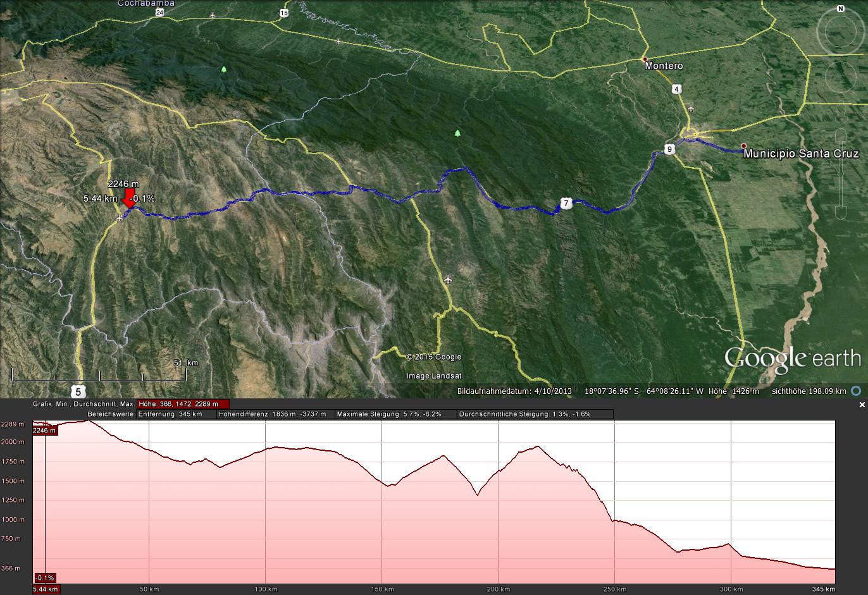Click the Durchschnittliche Steigung value box
This screenshot has height=595, width=868.
click(x=534, y=415)
